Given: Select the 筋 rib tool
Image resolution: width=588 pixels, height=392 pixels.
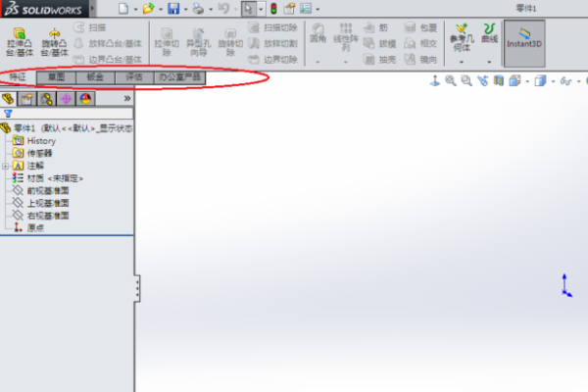Looking at the screenshot, I should (x=375, y=27).
